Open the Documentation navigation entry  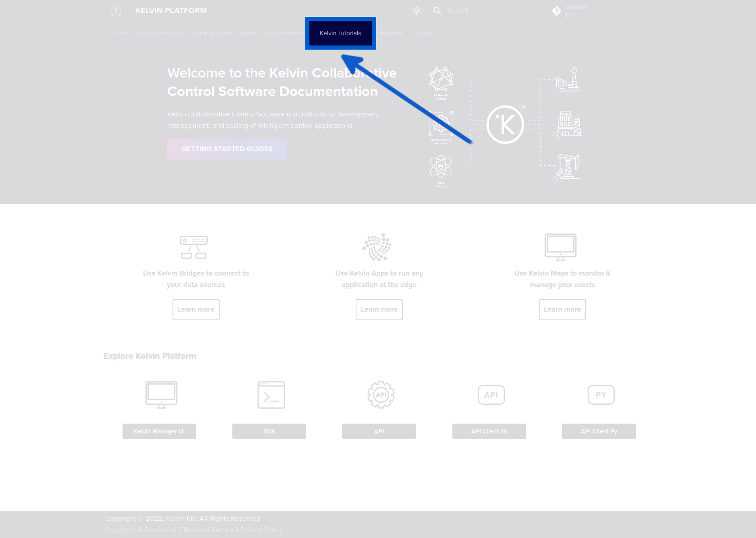click(288, 33)
